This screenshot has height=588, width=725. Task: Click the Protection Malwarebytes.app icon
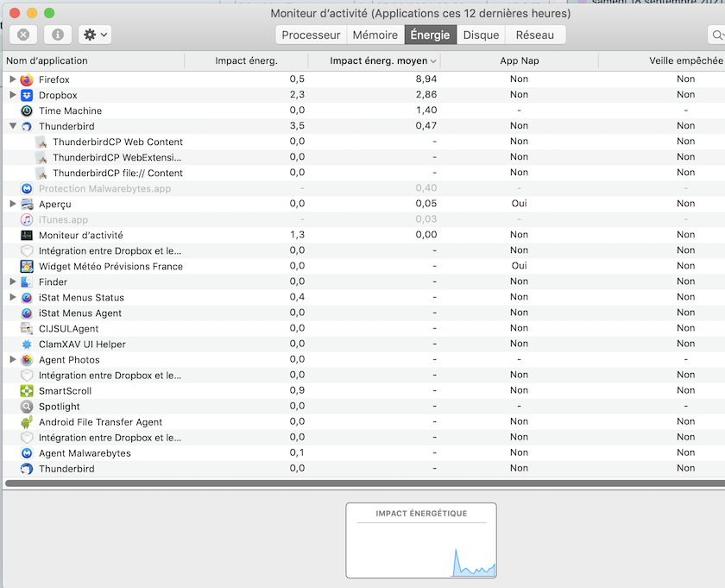tap(27, 189)
